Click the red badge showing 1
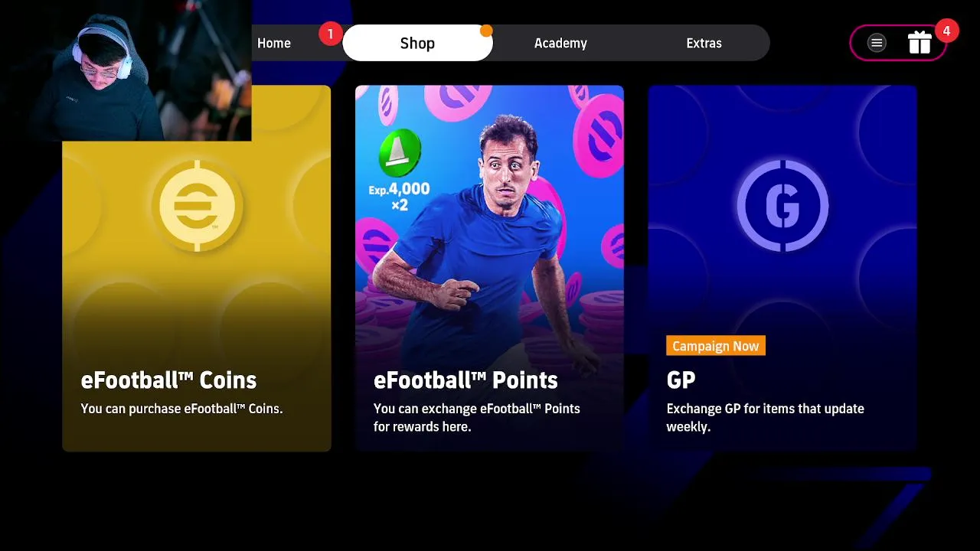980x551 pixels. [x=330, y=34]
